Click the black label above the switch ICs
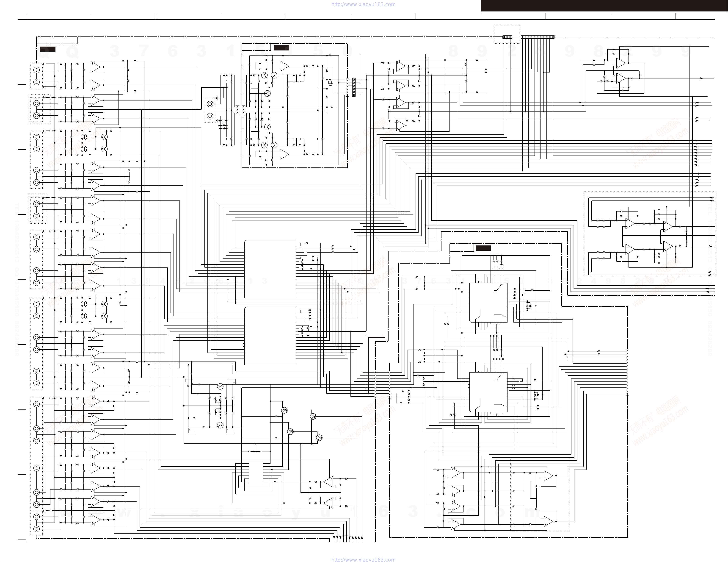The image size is (728, 562). pos(483,248)
